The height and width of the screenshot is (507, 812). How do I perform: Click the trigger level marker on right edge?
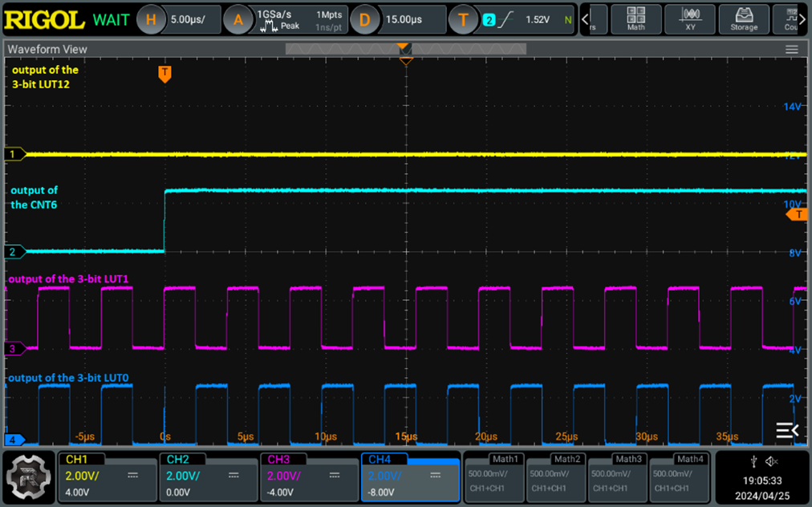(x=797, y=214)
